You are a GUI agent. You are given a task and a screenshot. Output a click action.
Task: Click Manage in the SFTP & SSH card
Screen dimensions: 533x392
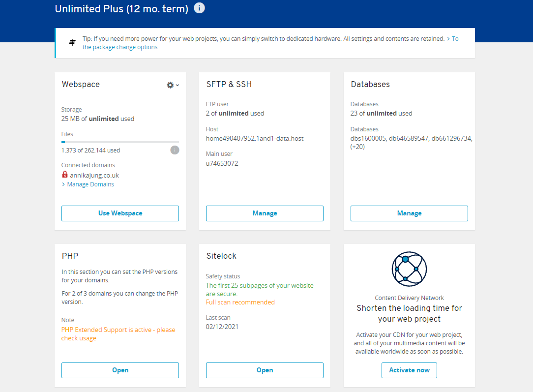265,213
